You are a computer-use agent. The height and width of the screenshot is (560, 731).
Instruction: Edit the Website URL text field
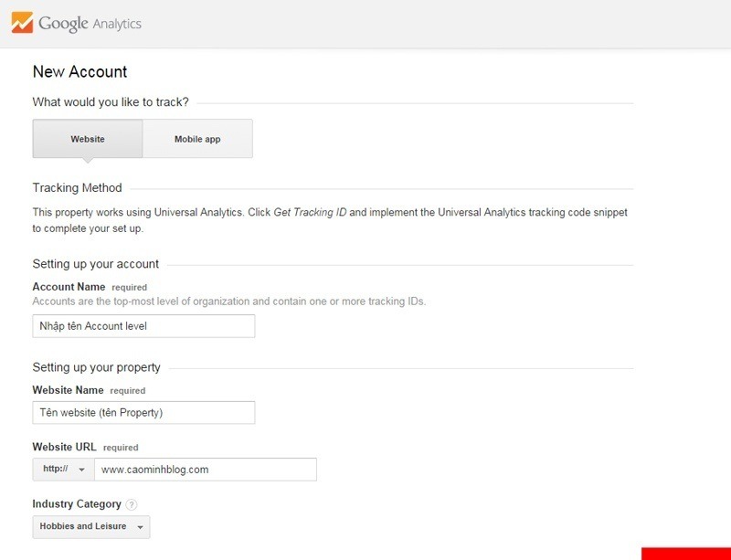206,470
